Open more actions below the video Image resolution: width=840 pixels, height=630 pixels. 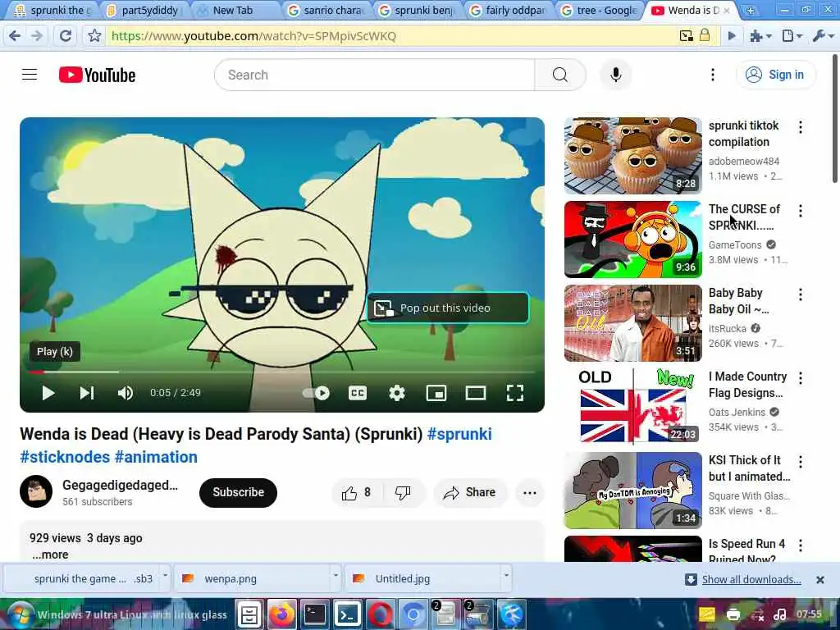click(x=530, y=493)
